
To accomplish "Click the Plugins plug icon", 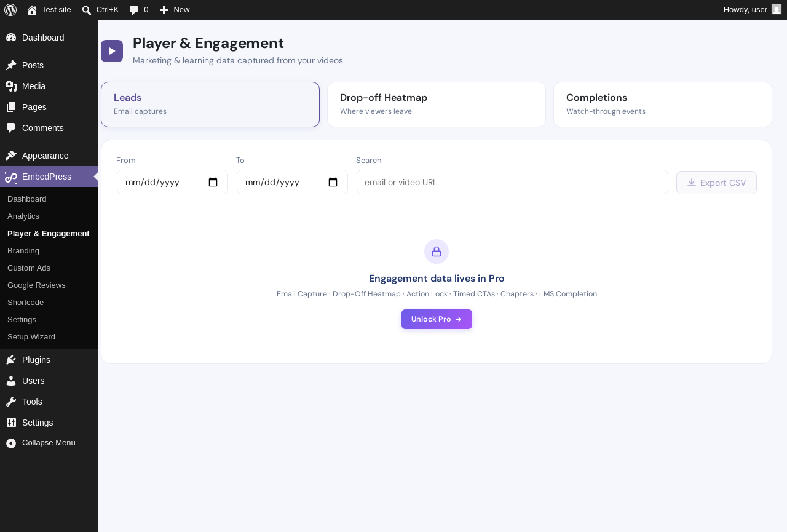I will pyautogui.click(x=11, y=360).
